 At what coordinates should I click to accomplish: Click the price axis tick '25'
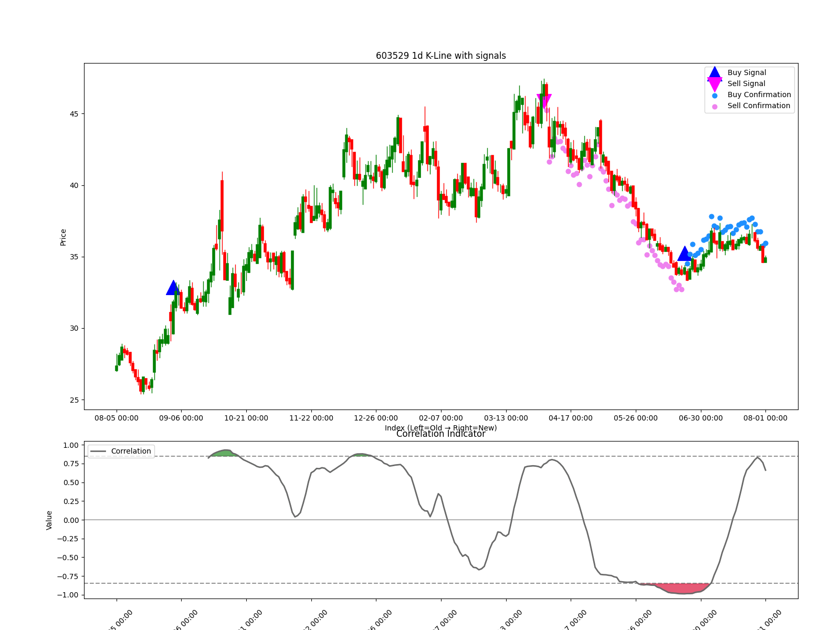(74, 400)
